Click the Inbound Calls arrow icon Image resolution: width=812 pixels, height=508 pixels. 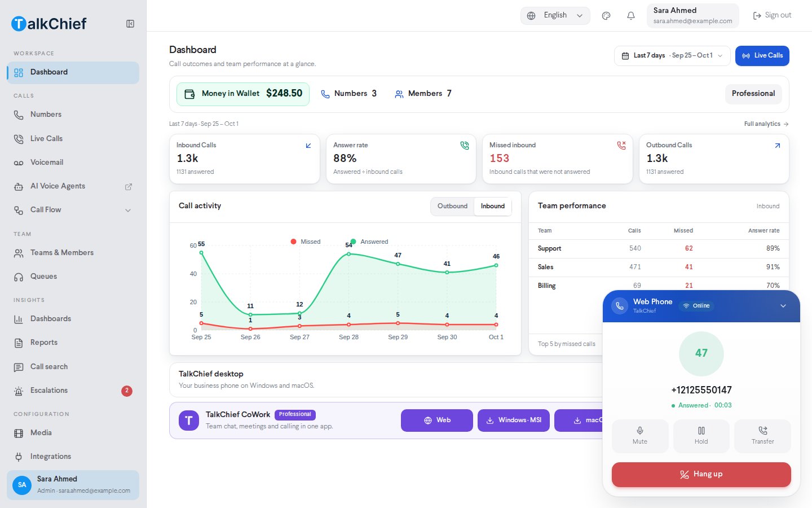tap(308, 146)
